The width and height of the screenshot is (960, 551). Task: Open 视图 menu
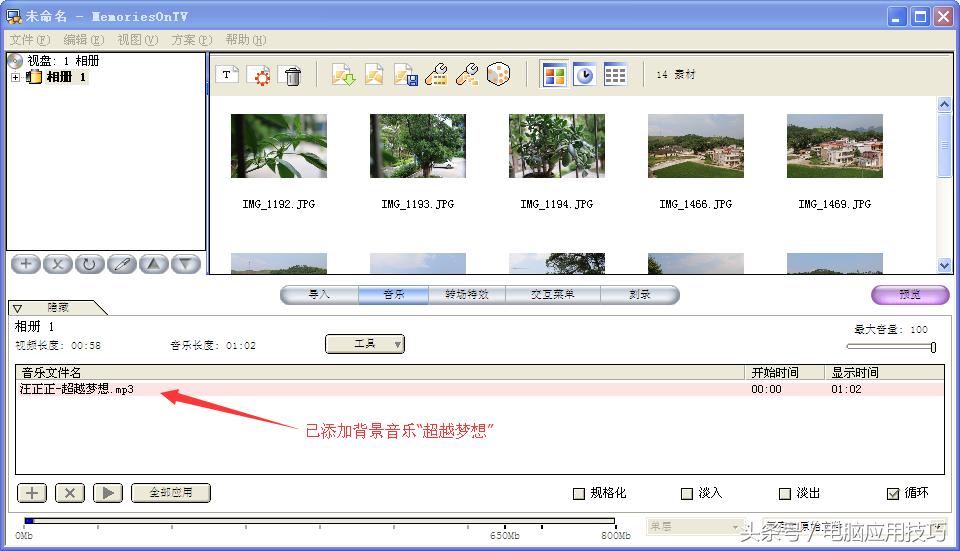point(138,40)
